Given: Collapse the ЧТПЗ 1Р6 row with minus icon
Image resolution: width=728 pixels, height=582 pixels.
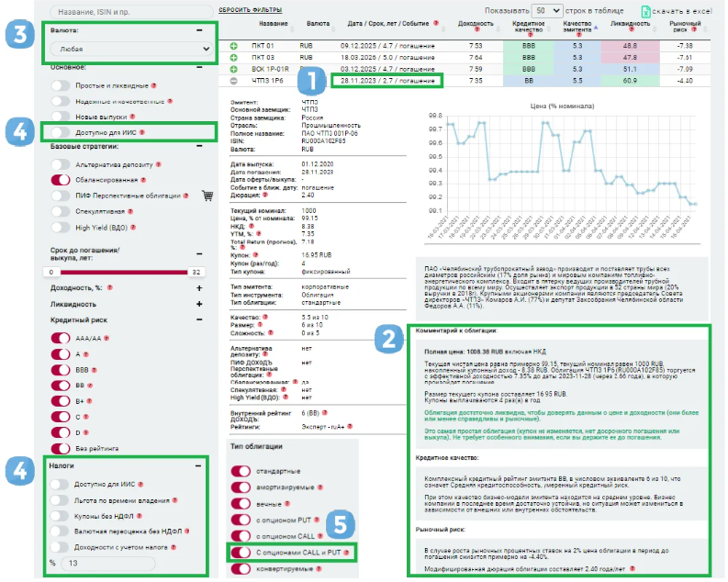Looking at the screenshot, I should coord(235,81).
